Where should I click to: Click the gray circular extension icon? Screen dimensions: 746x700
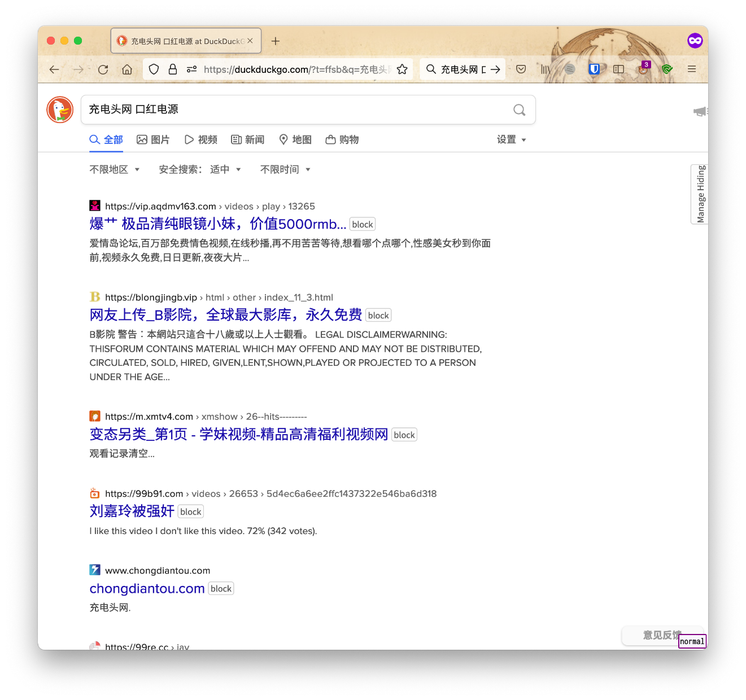(570, 69)
